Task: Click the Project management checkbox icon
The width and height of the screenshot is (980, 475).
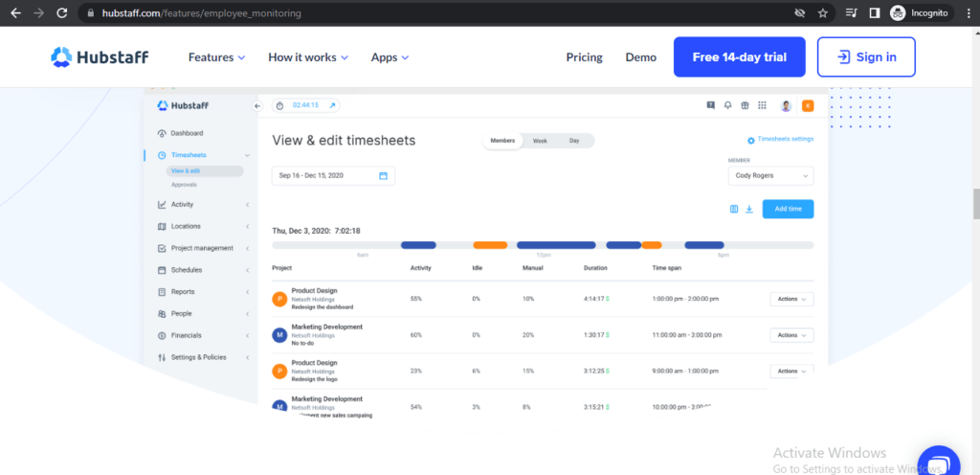Action: (x=162, y=248)
